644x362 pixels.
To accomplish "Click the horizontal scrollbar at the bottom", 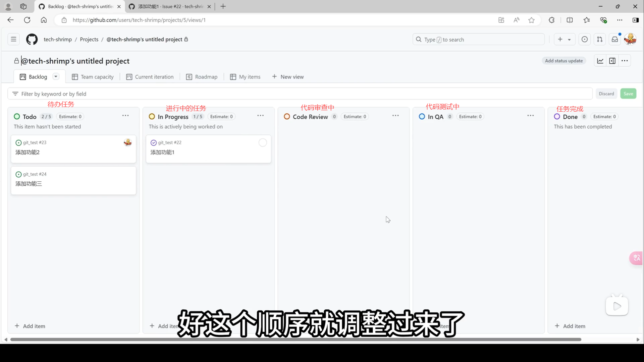I will point(295,340).
